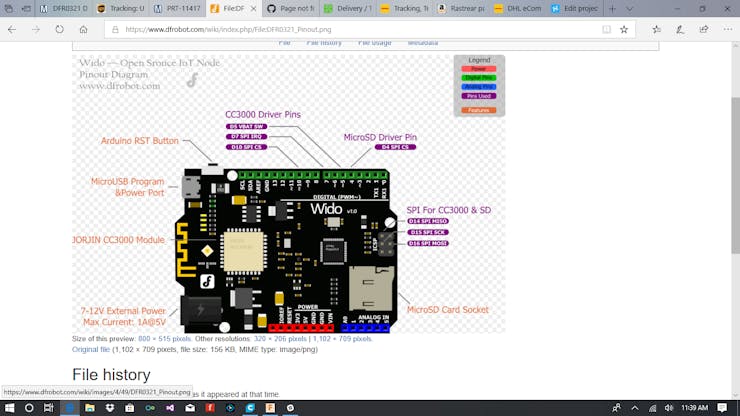
Task: Open Task View on the taskbar
Action: (x=49, y=408)
